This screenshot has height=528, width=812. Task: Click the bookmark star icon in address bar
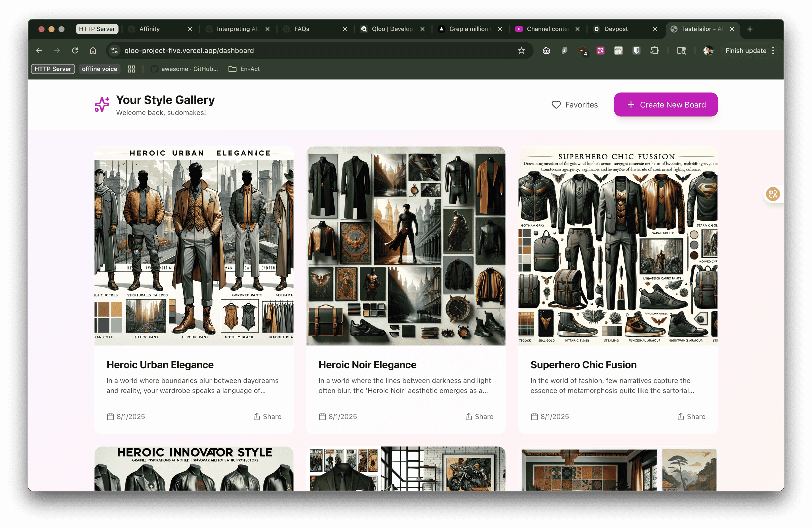521,50
